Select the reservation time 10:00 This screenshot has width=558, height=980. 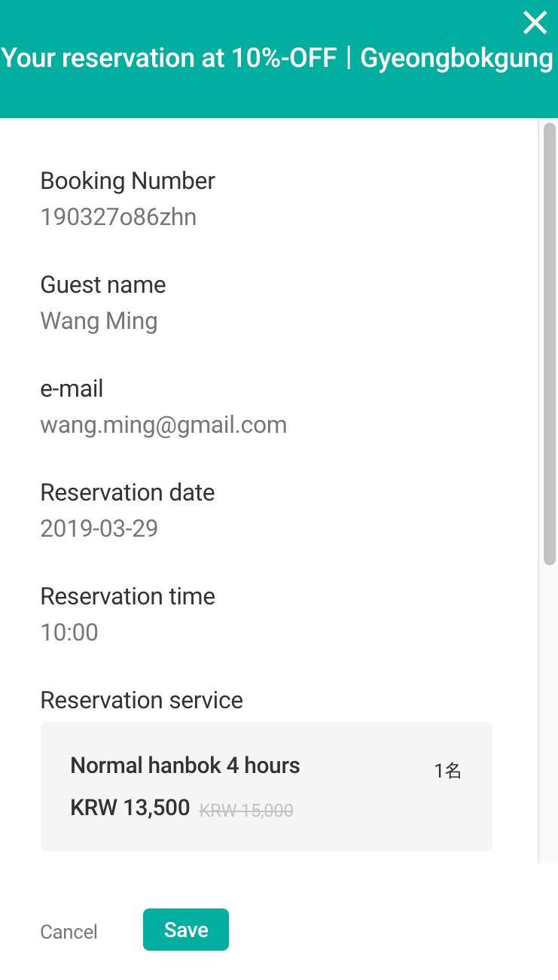tap(69, 632)
